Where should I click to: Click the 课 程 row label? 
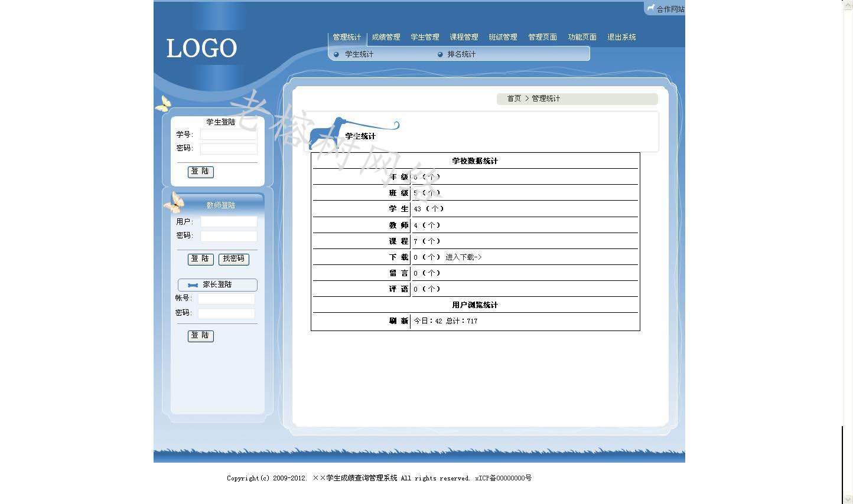399,241
